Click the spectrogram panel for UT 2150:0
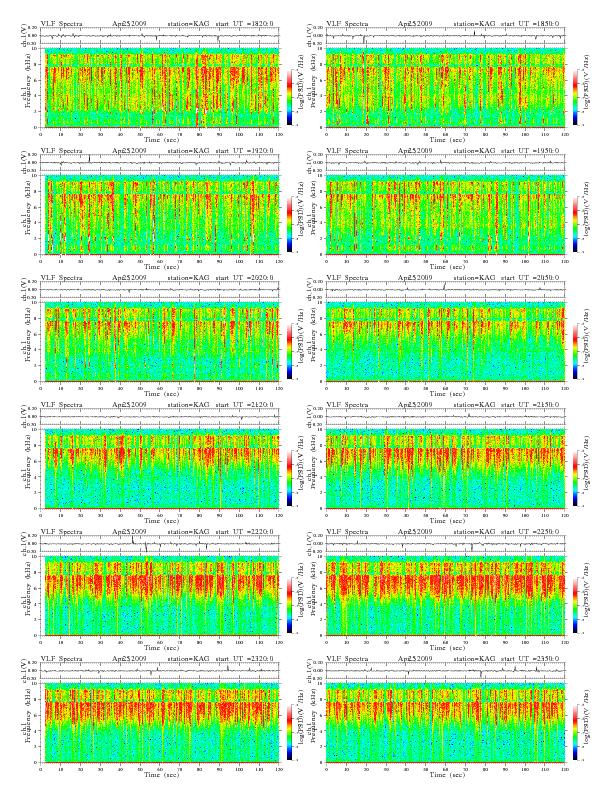 tap(445, 469)
